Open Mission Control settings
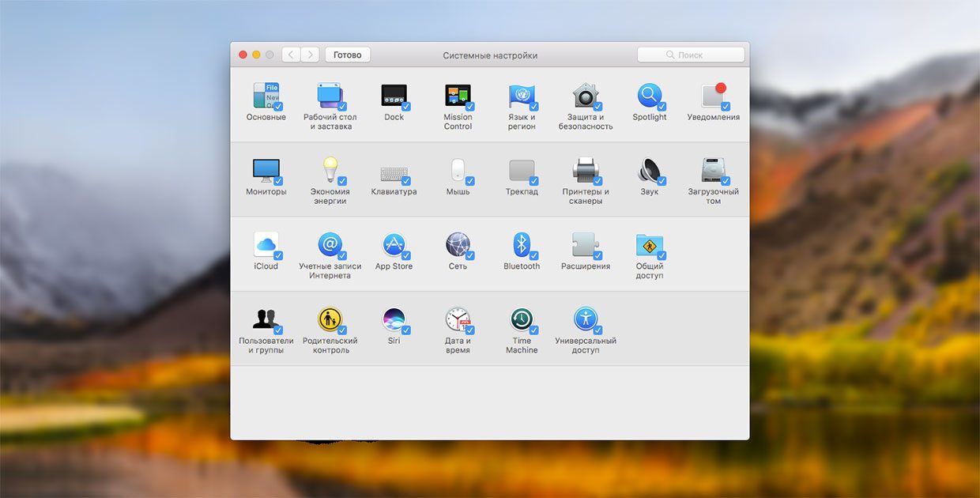Image resolution: width=980 pixels, height=498 pixels. tap(458, 95)
